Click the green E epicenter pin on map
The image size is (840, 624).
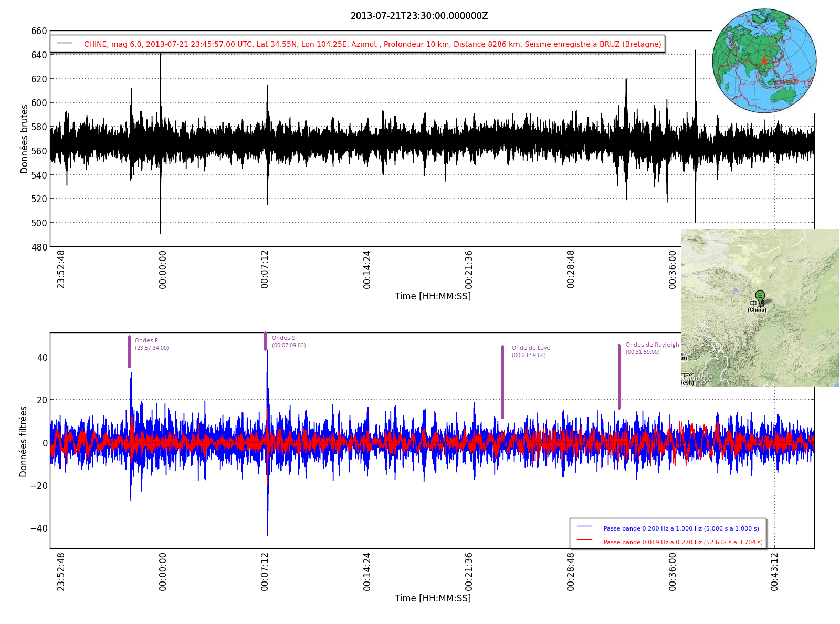(760, 296)
